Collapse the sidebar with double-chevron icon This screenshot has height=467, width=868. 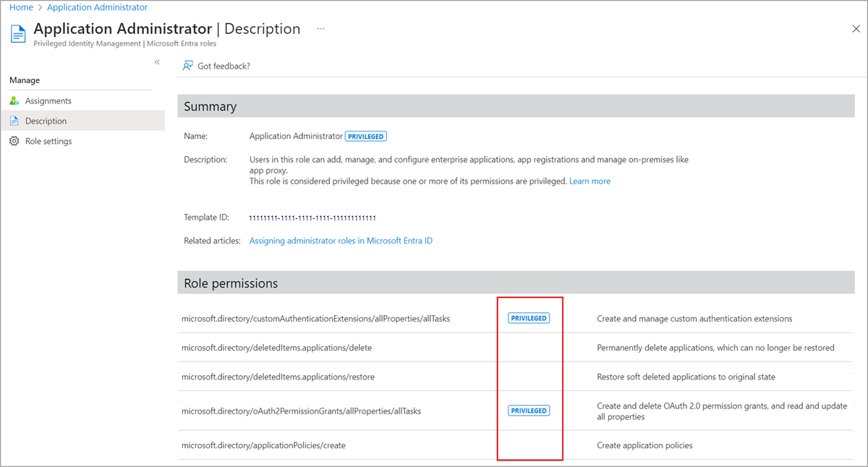[x=157, y=62]
